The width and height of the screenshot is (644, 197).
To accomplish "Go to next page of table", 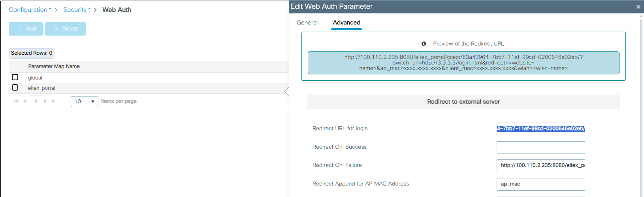I will coord(45,101).
